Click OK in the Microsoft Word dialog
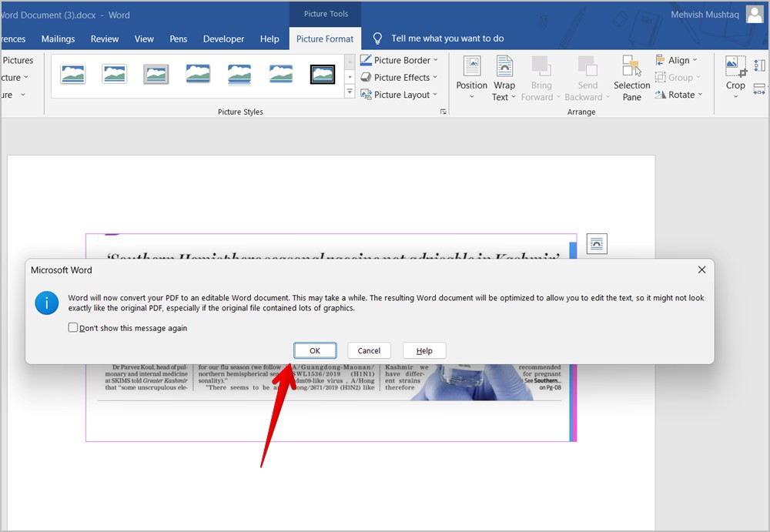 click(315, 350)
